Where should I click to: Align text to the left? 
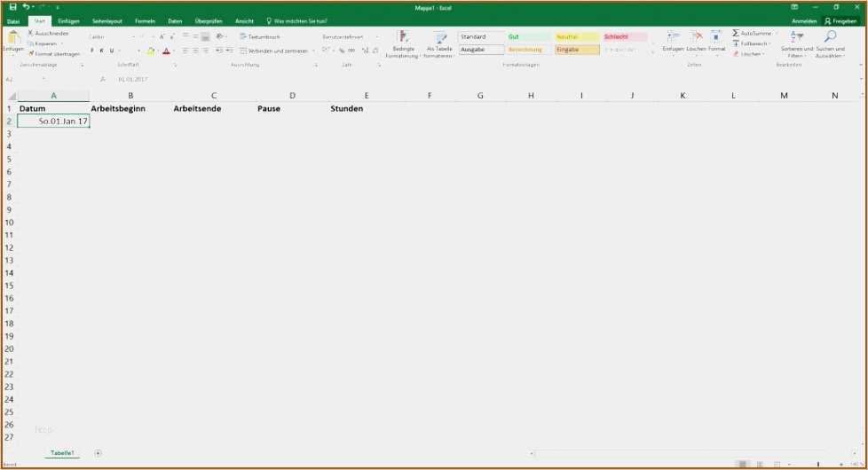(x=185, y=51)
